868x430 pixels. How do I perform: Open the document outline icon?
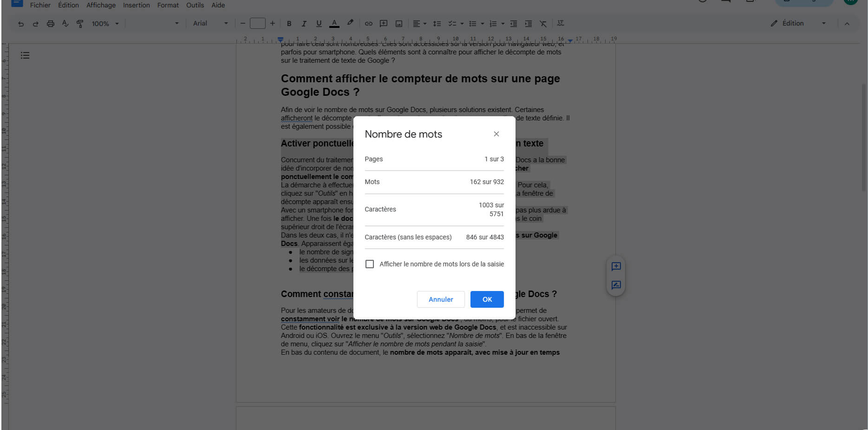tap(25, 55)
